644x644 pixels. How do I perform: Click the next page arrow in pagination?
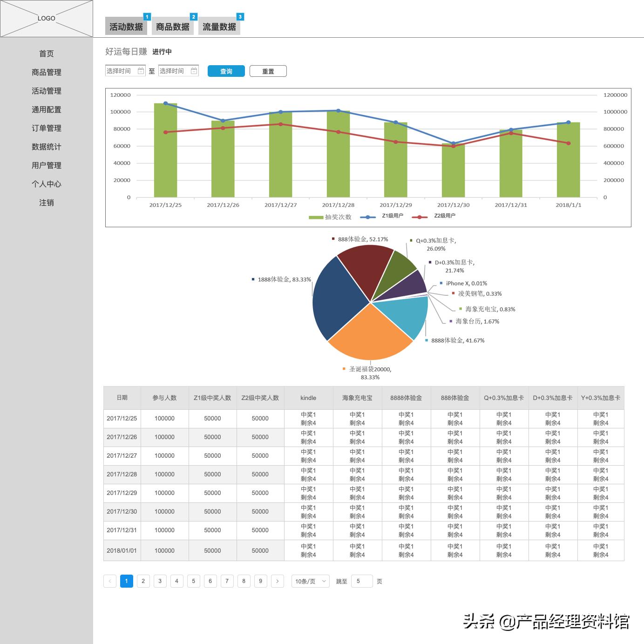[278, 581]
